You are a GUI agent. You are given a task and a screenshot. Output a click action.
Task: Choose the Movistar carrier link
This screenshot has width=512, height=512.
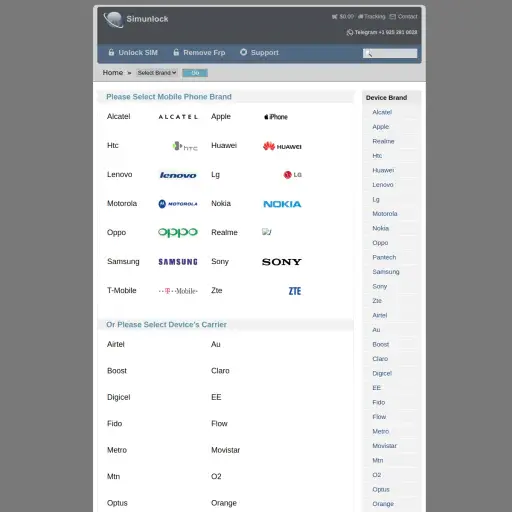[x=225, y=450]
